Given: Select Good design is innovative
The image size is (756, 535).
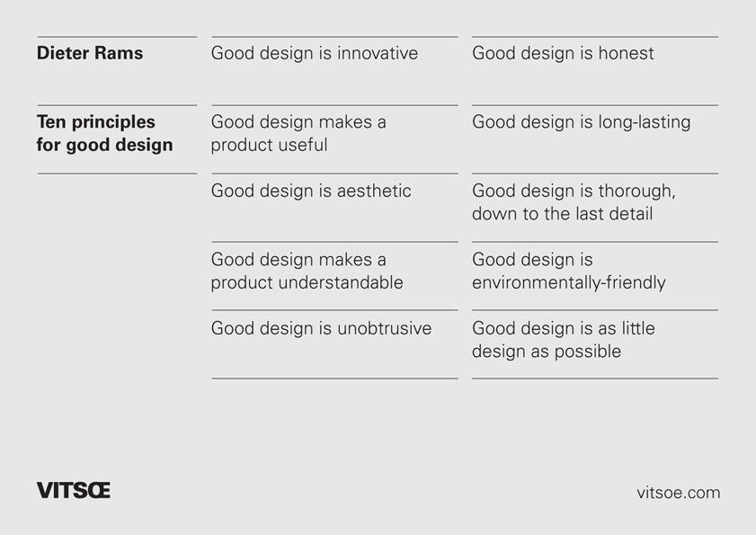Looking at the screenshot, I should pos(315,53).
